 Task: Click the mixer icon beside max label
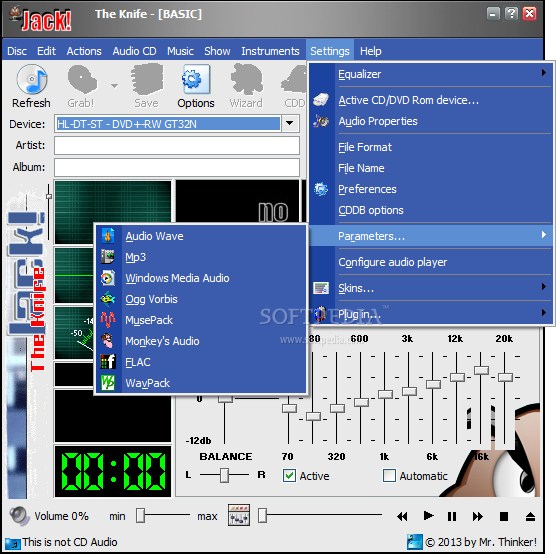(x=239, y=515)
